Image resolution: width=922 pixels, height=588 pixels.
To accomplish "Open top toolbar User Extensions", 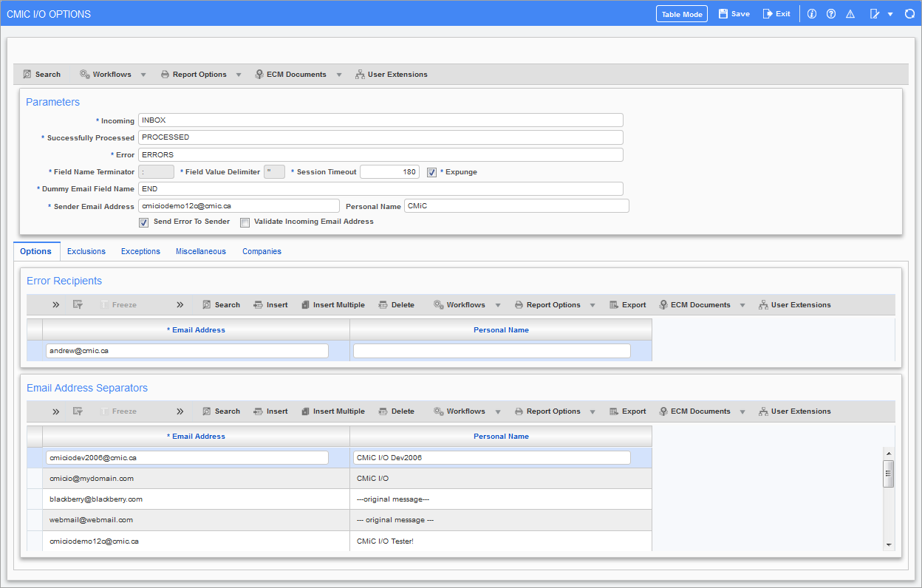I will [391, 75].
